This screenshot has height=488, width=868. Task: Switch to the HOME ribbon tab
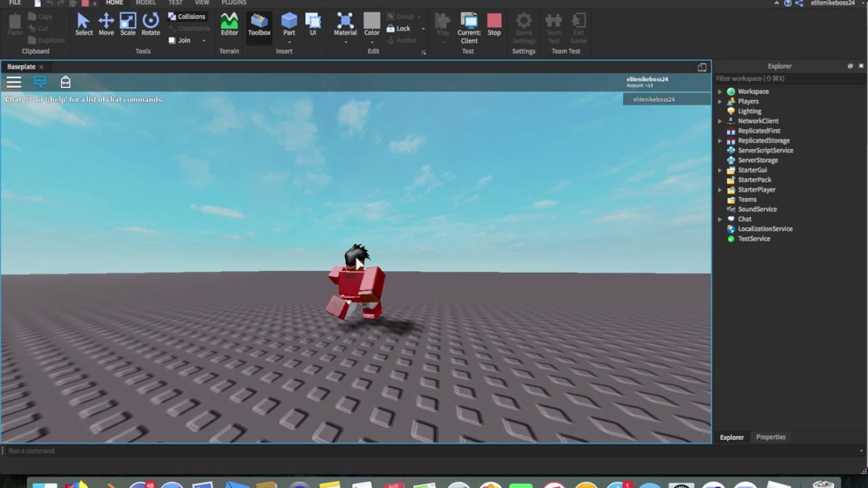[x=115, y=3]
